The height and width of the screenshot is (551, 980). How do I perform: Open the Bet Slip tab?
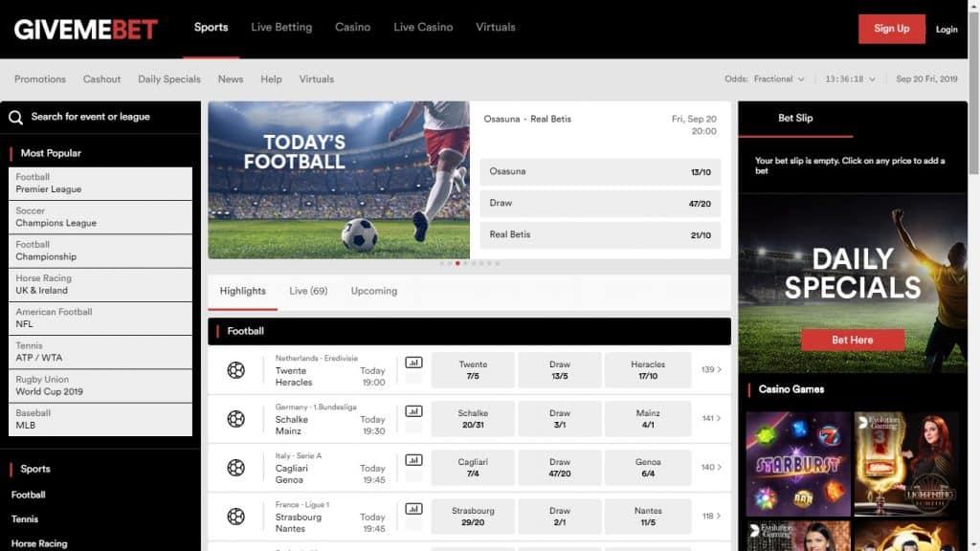[x=795, y=119]
